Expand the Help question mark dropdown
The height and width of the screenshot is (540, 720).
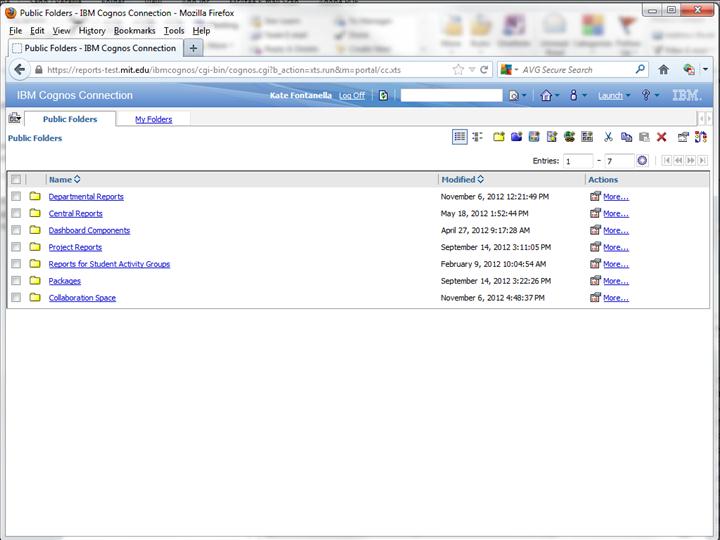[x=651, y=96]
